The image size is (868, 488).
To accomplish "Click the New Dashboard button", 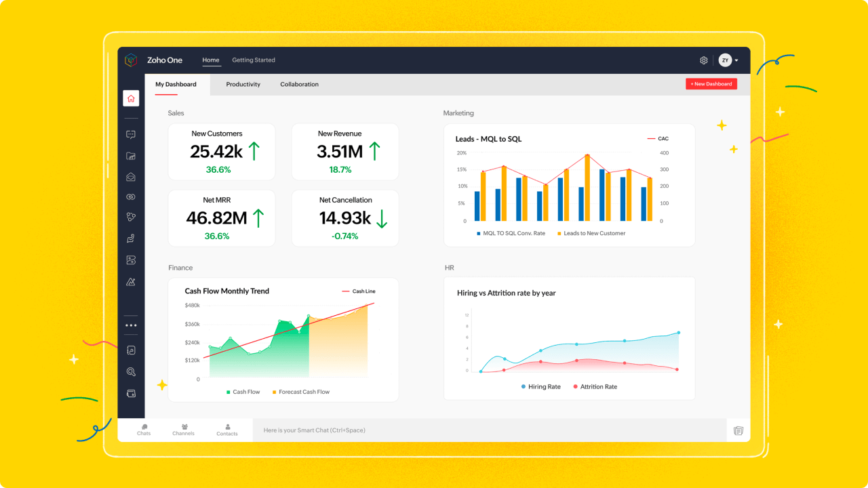I will [x=711, y=83].
